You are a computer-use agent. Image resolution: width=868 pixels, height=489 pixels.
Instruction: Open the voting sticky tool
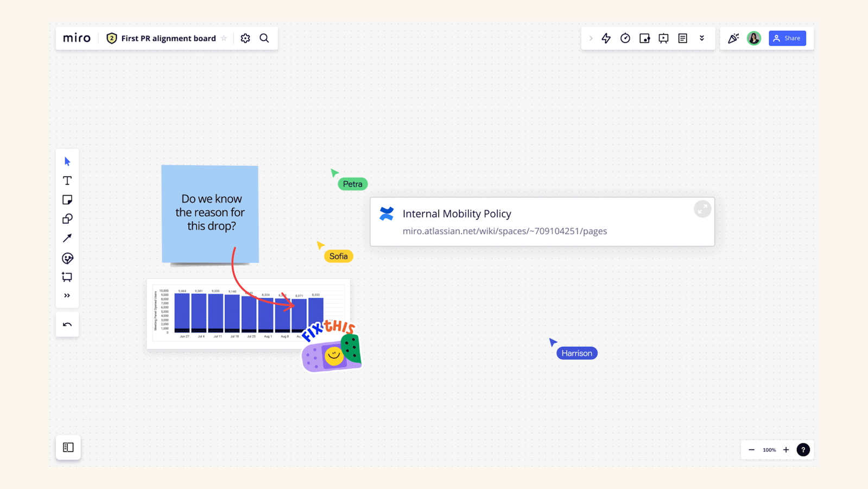pyautogui.click(x=644, y=38)
